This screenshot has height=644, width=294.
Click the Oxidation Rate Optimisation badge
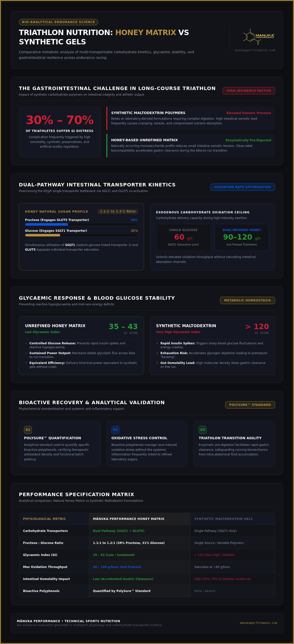[x=242, y=187]
